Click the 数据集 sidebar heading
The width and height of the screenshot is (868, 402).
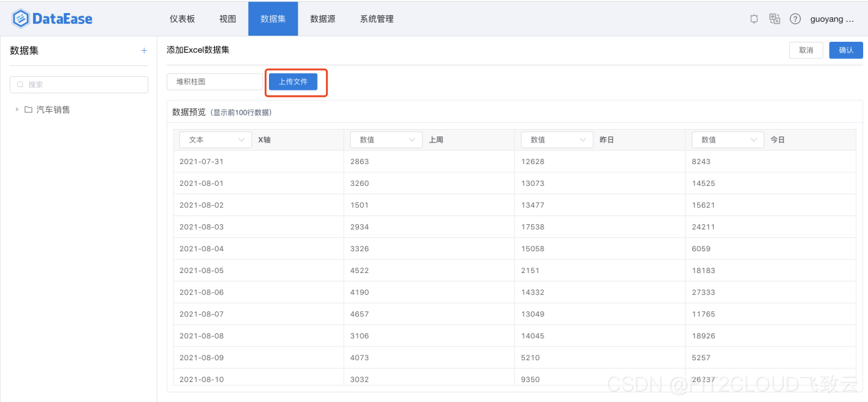point(24,51)
